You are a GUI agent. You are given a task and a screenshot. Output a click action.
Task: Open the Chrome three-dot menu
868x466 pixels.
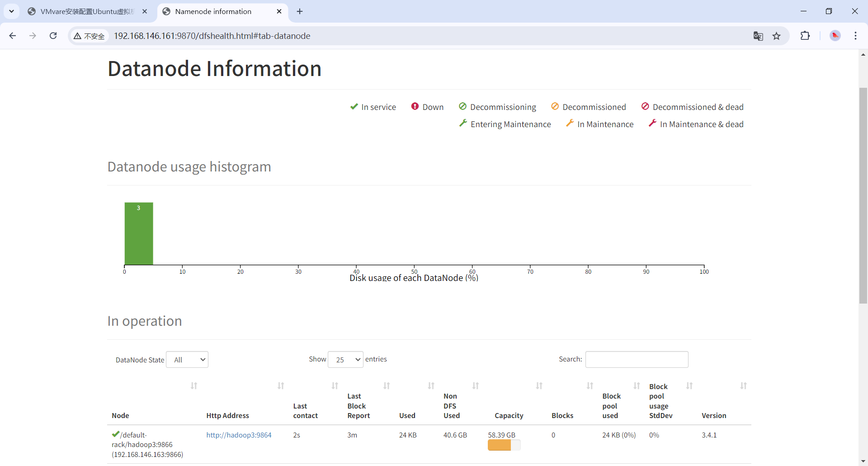855,36
